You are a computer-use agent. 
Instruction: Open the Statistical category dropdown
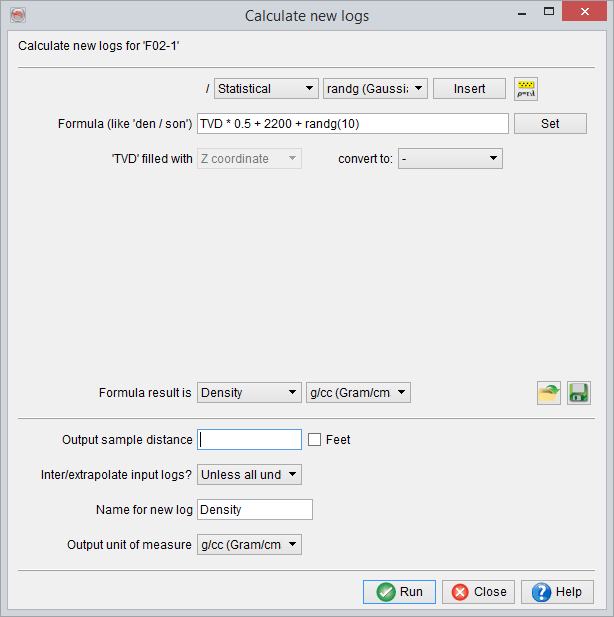(266, 89)
